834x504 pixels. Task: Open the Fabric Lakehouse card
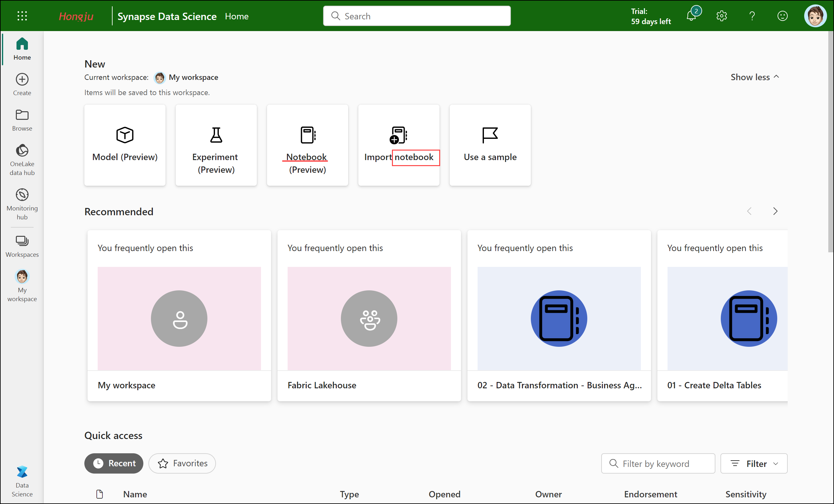369,316
